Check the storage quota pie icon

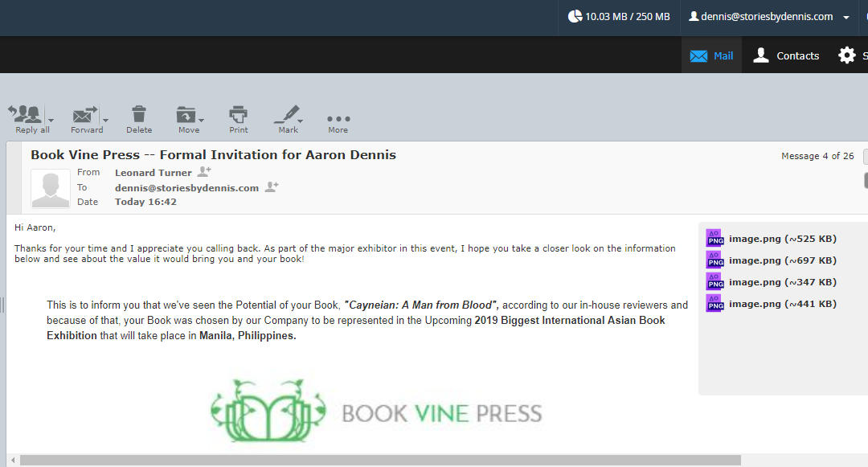[x=575, y=17]
